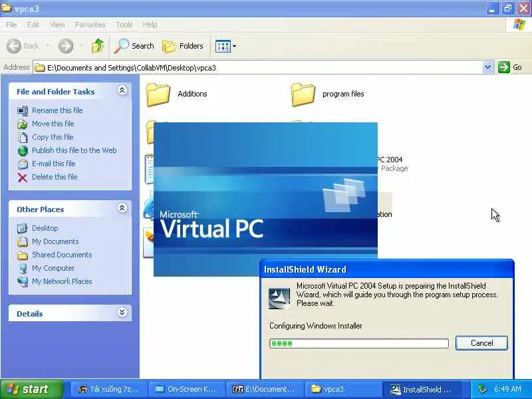Screen dimensions: 532x399
Task: Open the Edit menu
Action: coord(33,25)
